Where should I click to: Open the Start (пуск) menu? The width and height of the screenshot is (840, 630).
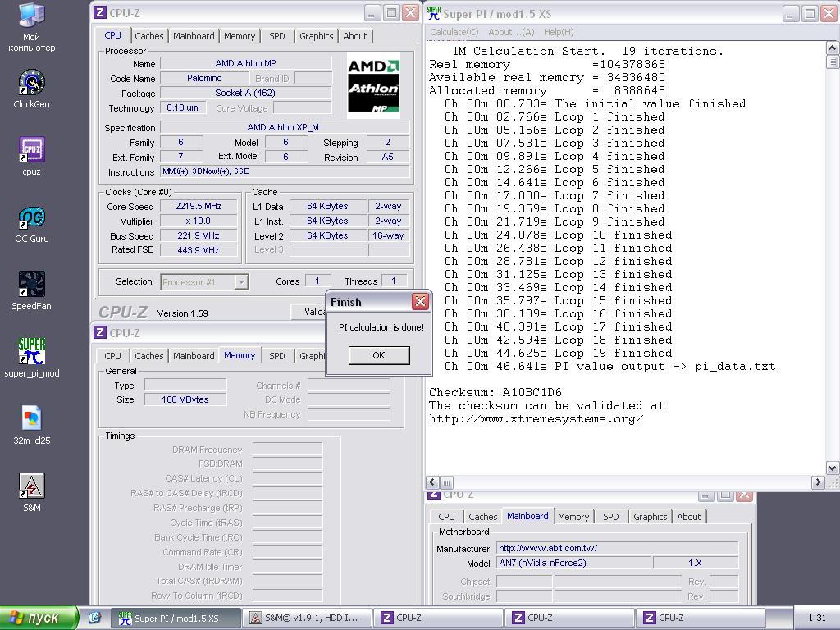[x=39, y=618]
